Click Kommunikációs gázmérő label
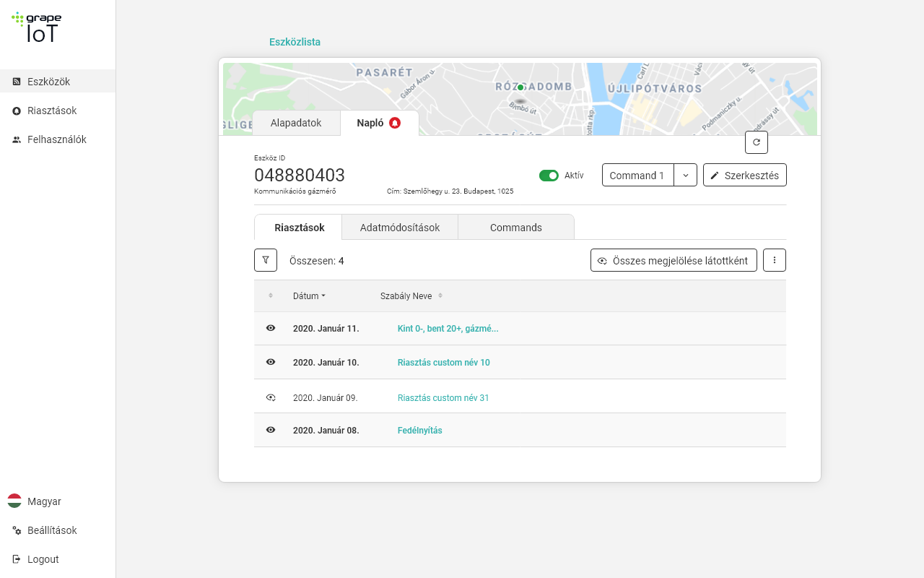 point(295,191)
